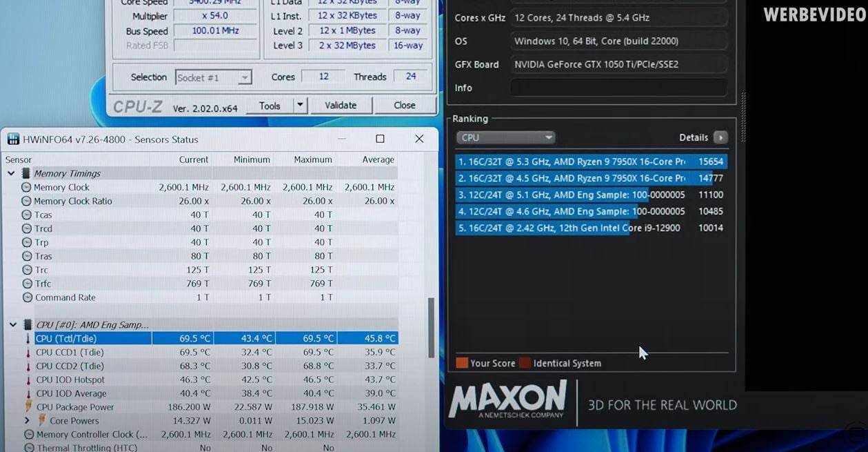Select ranking entry 2 at 4.5 GHz scoring 14777
This screenshot has width=868, height=452.
click(x=592, y=178)
